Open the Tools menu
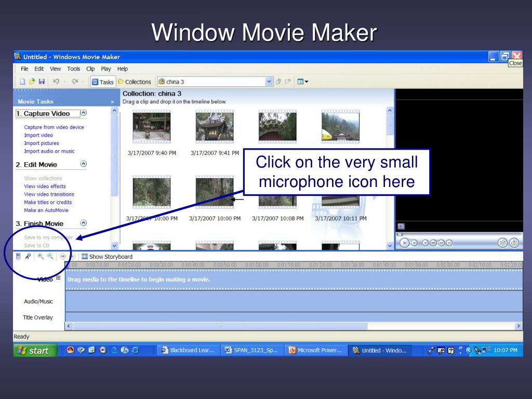 tap(73, 69)
